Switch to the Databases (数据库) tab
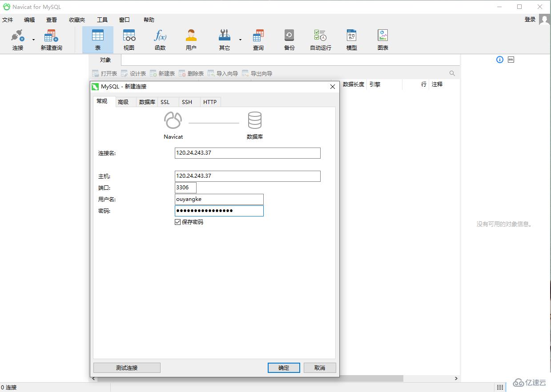 147,102
